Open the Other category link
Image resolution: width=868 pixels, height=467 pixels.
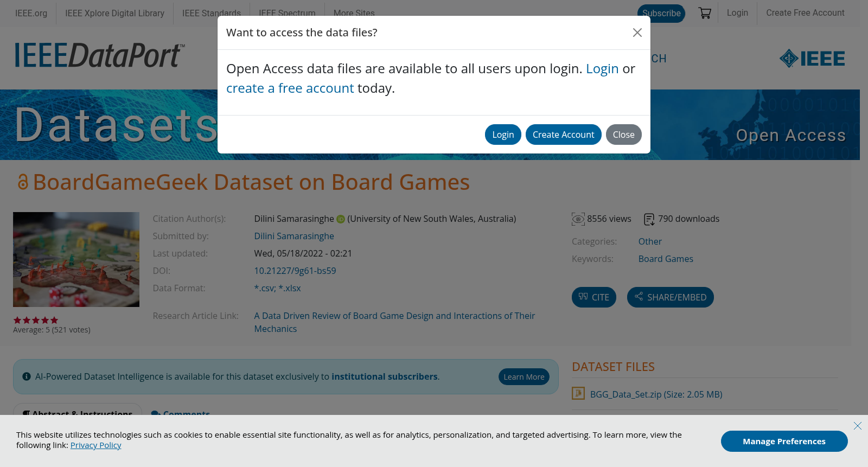coord(650,241)
